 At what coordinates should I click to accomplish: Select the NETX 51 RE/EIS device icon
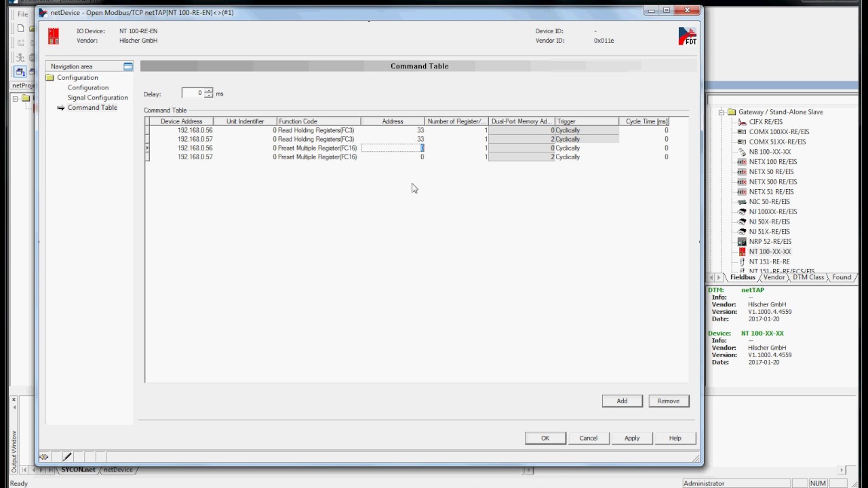(x=742, y=191)
